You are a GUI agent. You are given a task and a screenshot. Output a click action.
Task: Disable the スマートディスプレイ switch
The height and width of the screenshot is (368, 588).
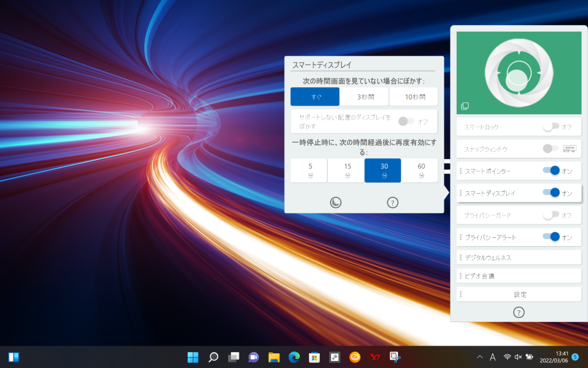[551, 193]
